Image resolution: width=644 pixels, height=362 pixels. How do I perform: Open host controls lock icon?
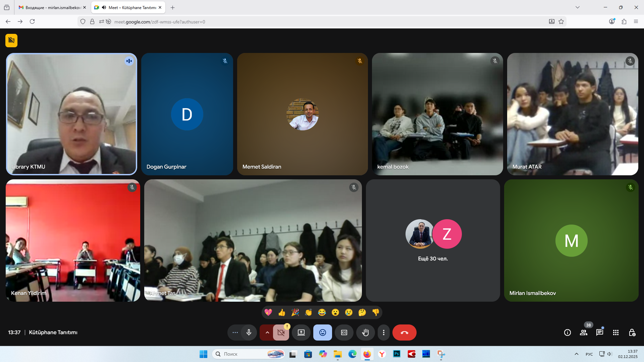pyautogui.click(x=632, y=333)
